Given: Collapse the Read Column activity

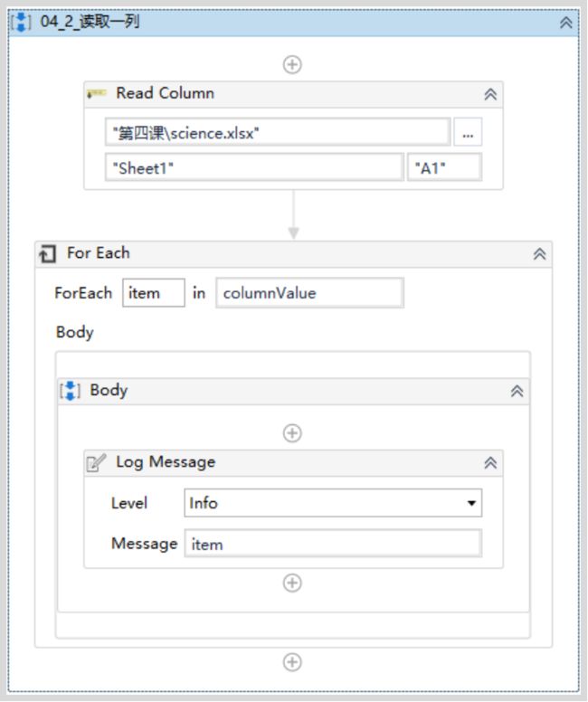Looking at the screenshot, I should click(490, 94).
